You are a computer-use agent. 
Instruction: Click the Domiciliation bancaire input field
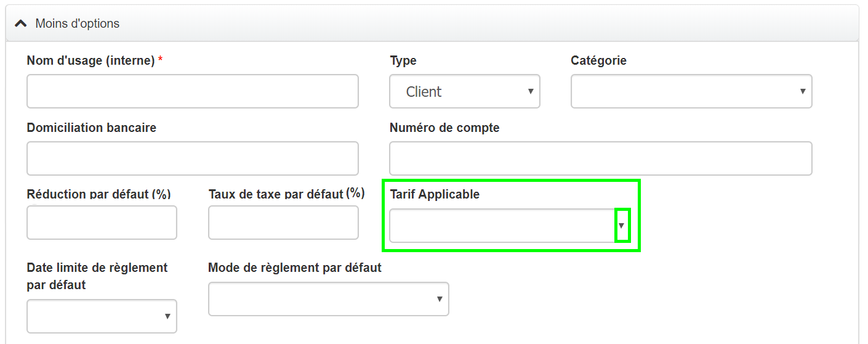tap(193, 158)
